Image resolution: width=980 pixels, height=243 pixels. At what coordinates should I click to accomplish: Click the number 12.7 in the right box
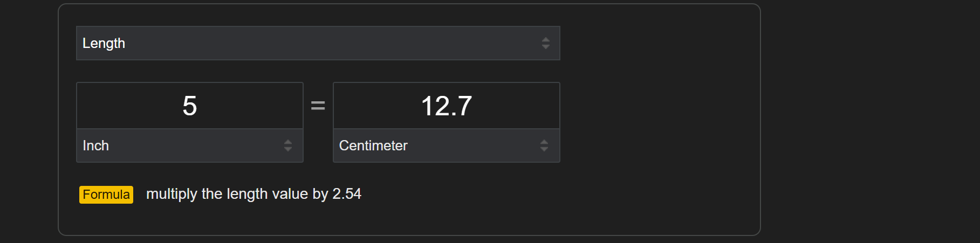click(446, 106)
